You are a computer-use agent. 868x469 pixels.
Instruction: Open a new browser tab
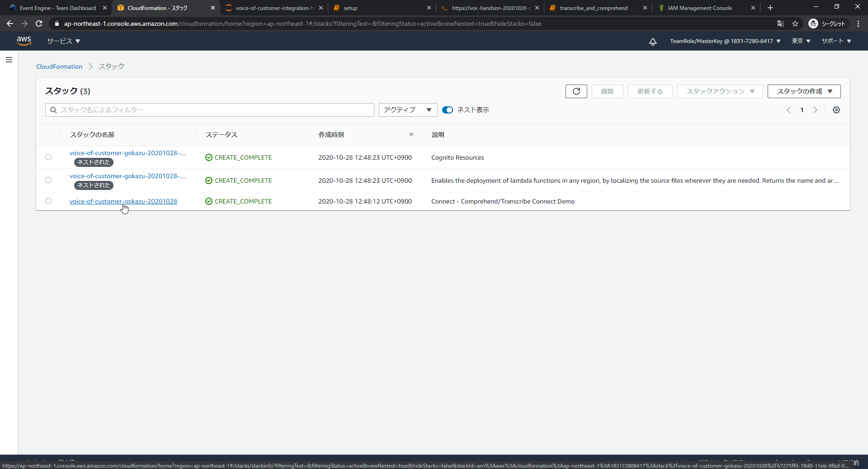point(770,8)
